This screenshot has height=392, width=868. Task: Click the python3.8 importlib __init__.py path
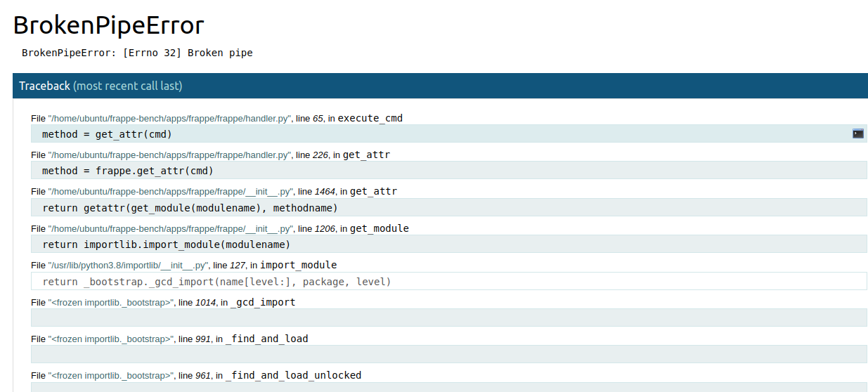click(x=128, y=266)
